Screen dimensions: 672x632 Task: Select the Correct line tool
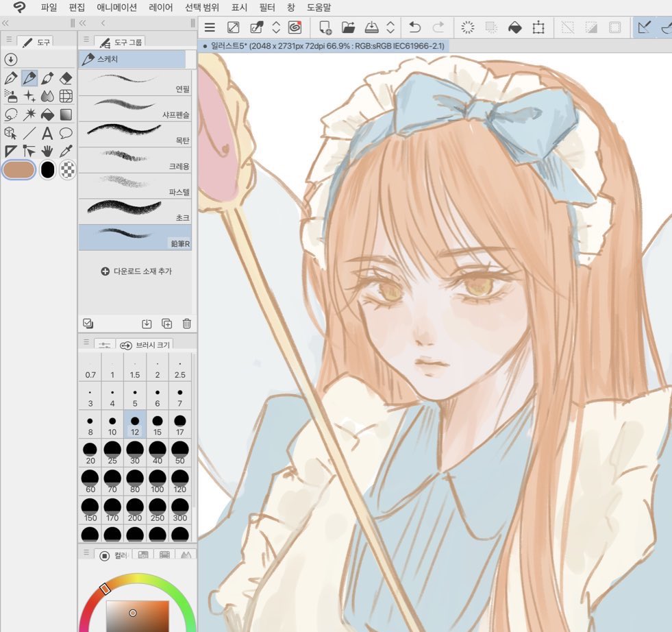[x=29, y=151]
